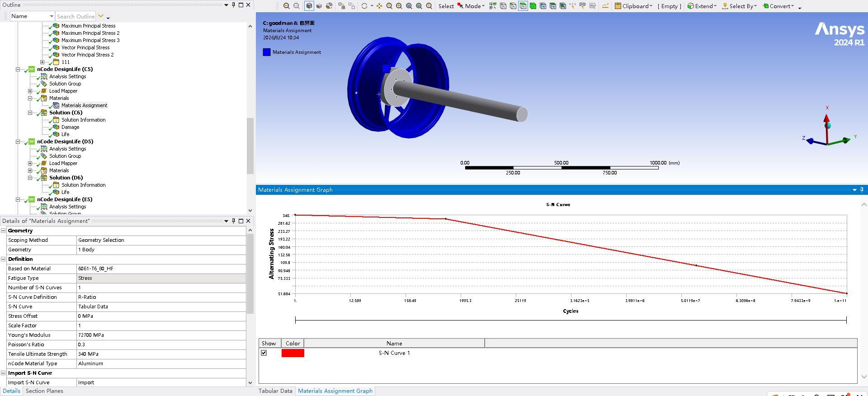Click the XYZ coordinate pick icon

573,6
